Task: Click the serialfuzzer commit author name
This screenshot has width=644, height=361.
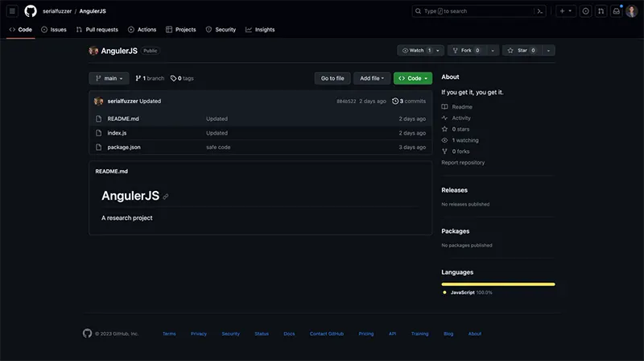Action: click(122, 102)
